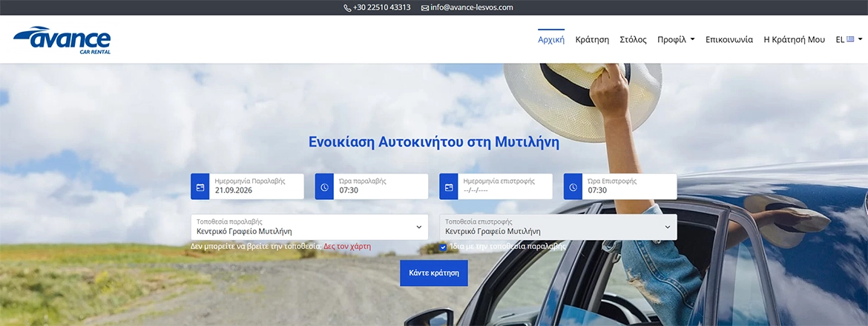
Task: Click the text Δεν μπορείτε να βρείτε την τοποθεσία;
Action: pos(256,247)
